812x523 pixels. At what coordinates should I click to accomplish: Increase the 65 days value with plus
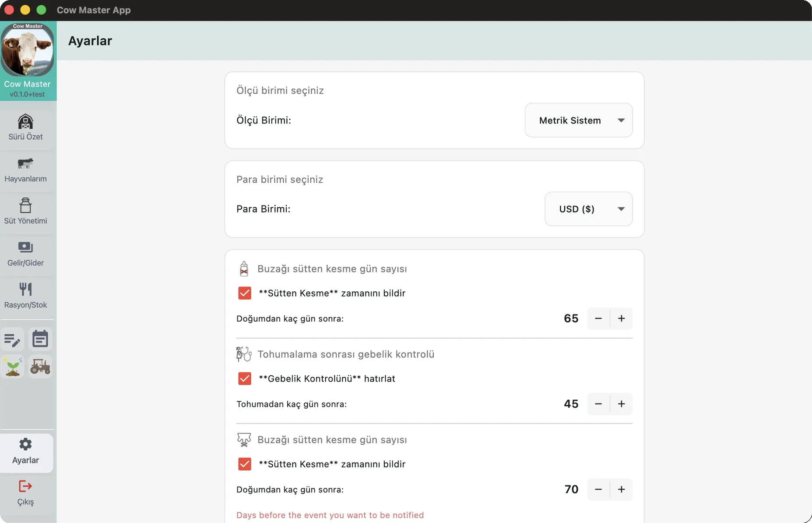[621, 318]
